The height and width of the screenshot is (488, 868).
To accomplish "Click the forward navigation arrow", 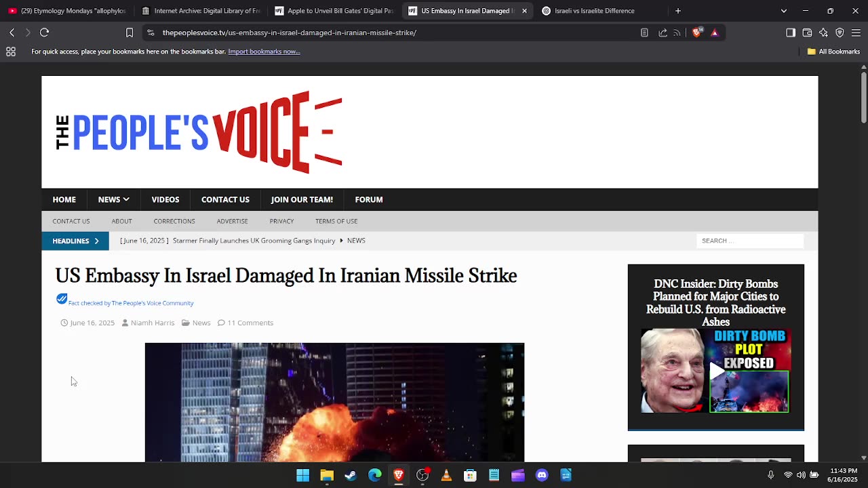I will (28, 33).
